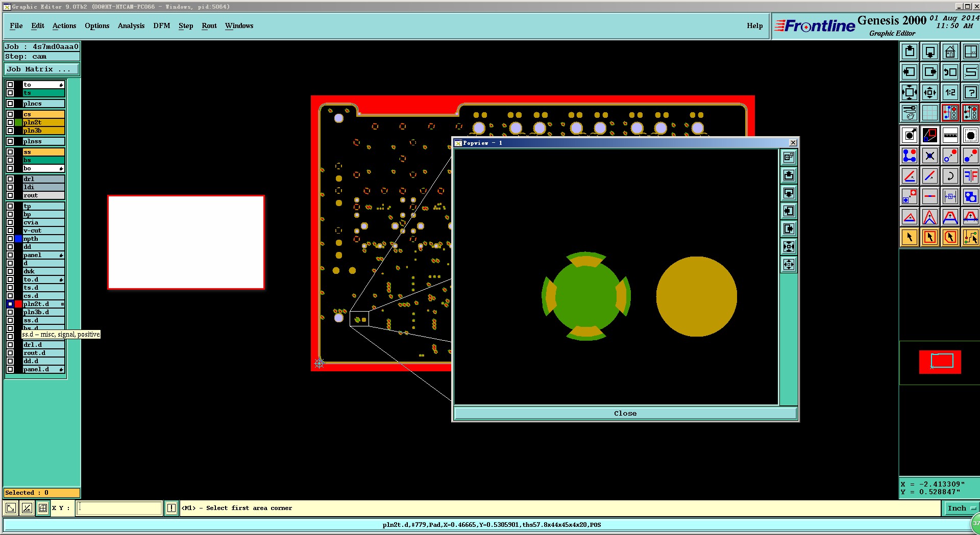This screenshot has height=535, width=980.
Task: Click the pan up icon in main toolbar
Action: click(910, 52)
